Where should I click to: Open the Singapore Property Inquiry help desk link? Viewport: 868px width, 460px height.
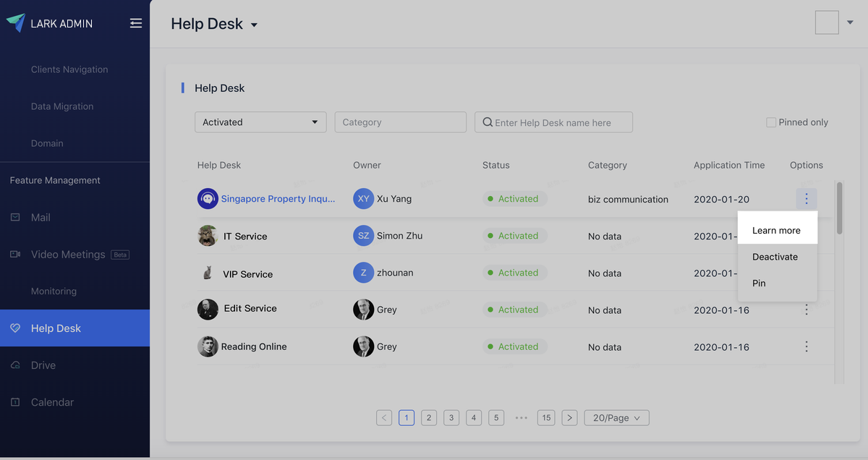(278, 199)
